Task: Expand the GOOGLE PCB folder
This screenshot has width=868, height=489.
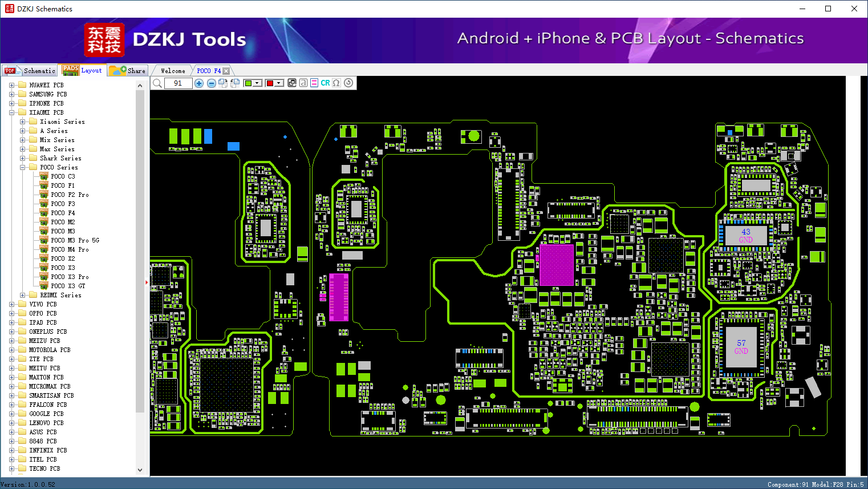Action: tap(12, 414)
